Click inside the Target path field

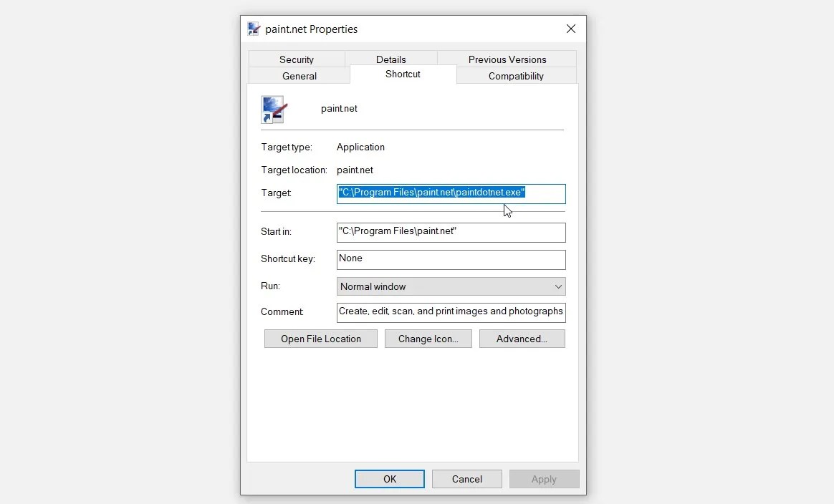coord(450,193)
